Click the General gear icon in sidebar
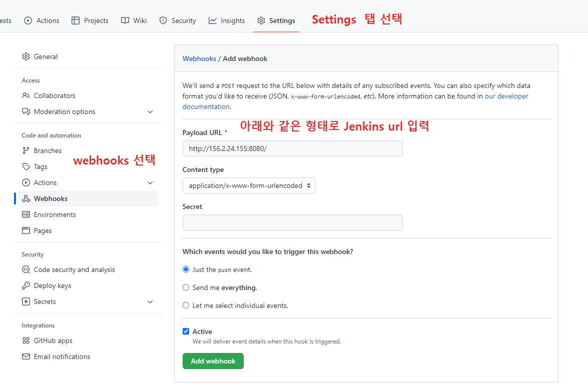 click(26, 56)
